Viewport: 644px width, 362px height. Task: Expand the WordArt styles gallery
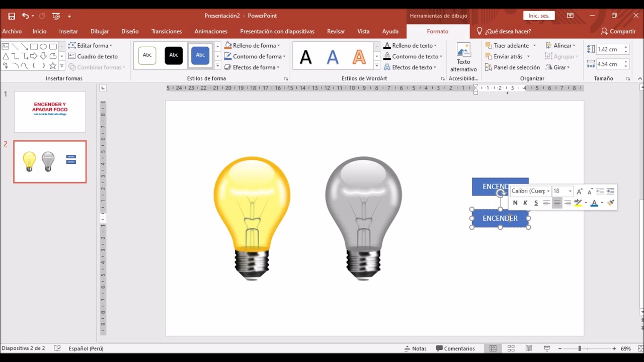pyautogui.click(x=377, y=66)
